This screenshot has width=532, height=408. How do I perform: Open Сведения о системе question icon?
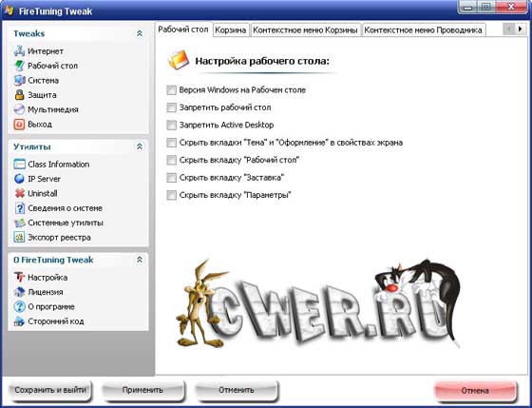point(19,208)
